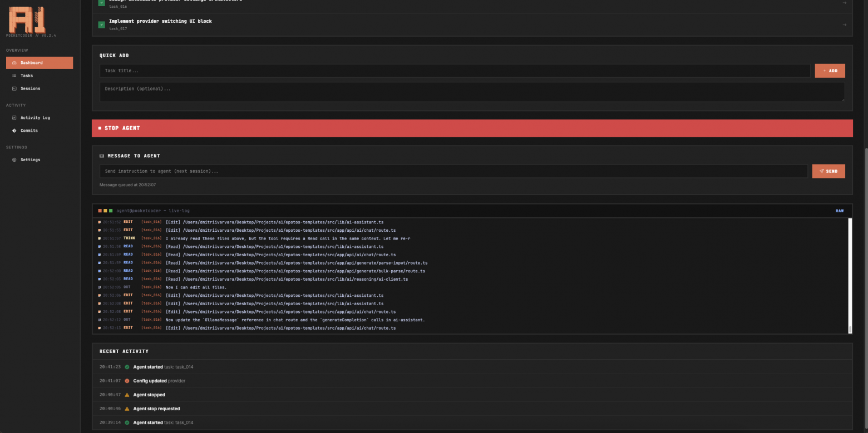Click the marker icon of the 20:51:58 READ entry

pyautogui.click(x=100, y=246)
